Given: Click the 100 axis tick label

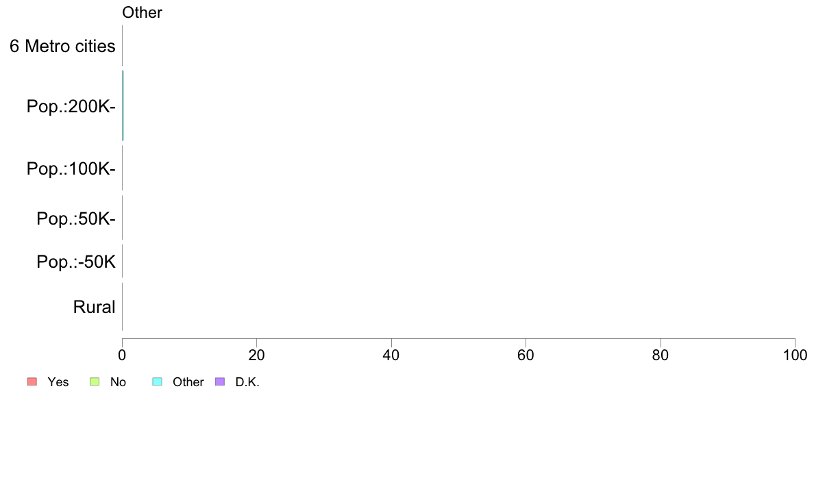Looking at the screenshot, I should (795, 355).
